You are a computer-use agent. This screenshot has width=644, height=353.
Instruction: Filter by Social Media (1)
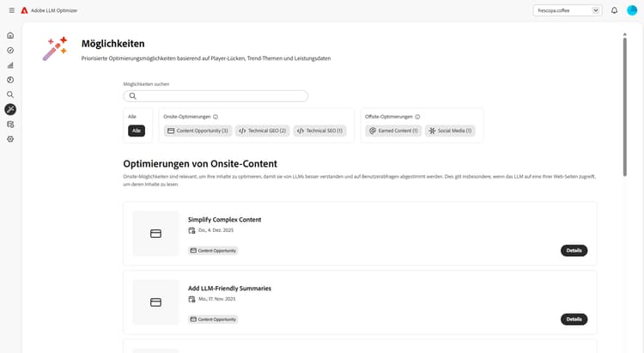pyautogui.click(x=450, y=131)
